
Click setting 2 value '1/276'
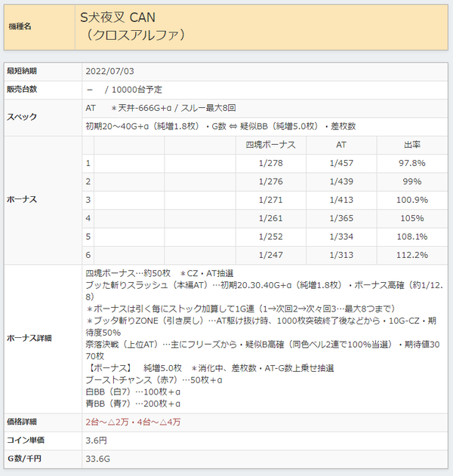tap(271, 182)
